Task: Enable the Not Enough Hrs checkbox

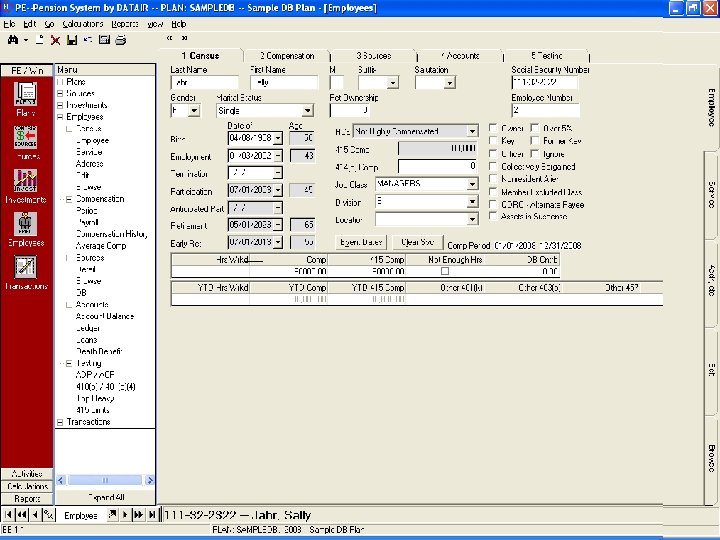Action: click(x=445, y=271)
